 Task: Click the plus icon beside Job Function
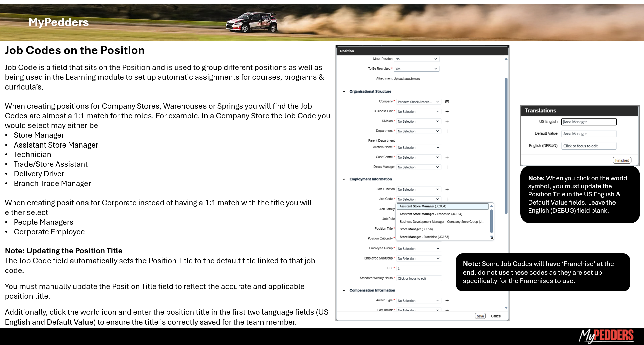(x=447, y=189)
